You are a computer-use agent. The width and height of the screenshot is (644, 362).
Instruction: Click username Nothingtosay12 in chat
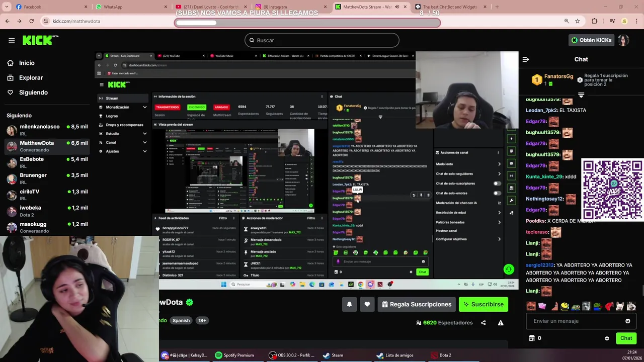(545, 199)
